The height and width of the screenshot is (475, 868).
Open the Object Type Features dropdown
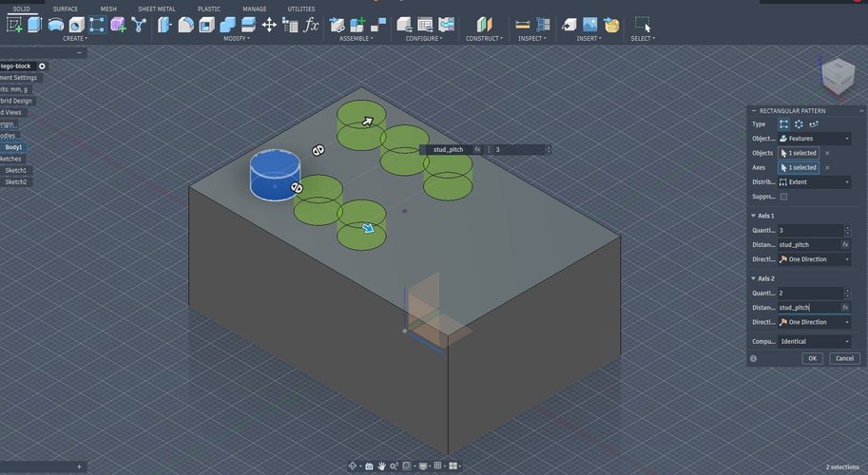point(815,139)
